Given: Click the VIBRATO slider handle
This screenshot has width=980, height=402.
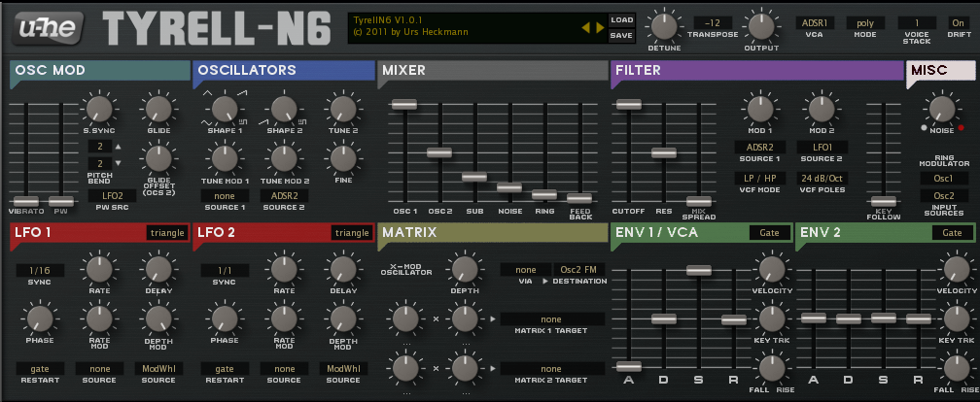Looking at the screenshot, I should 26,202.
